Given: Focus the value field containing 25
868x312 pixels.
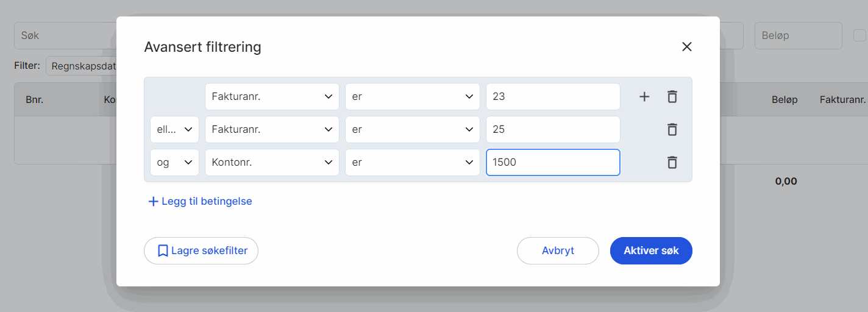Looking at the screenshot, I should pos(552,129).
